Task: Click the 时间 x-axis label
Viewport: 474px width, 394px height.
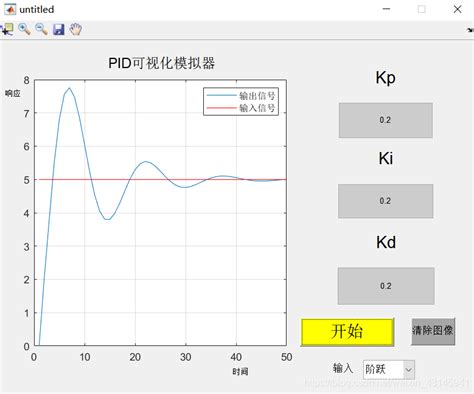Action: pos(240,372)
